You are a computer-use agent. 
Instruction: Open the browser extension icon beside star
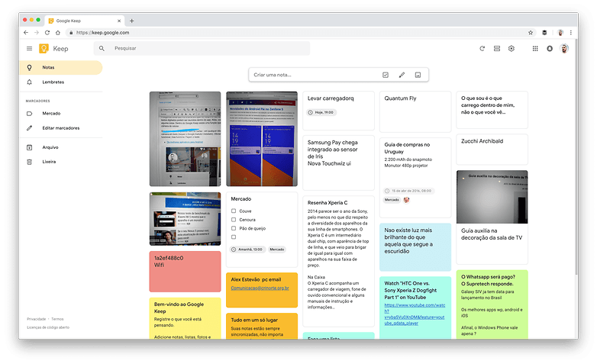544,33
